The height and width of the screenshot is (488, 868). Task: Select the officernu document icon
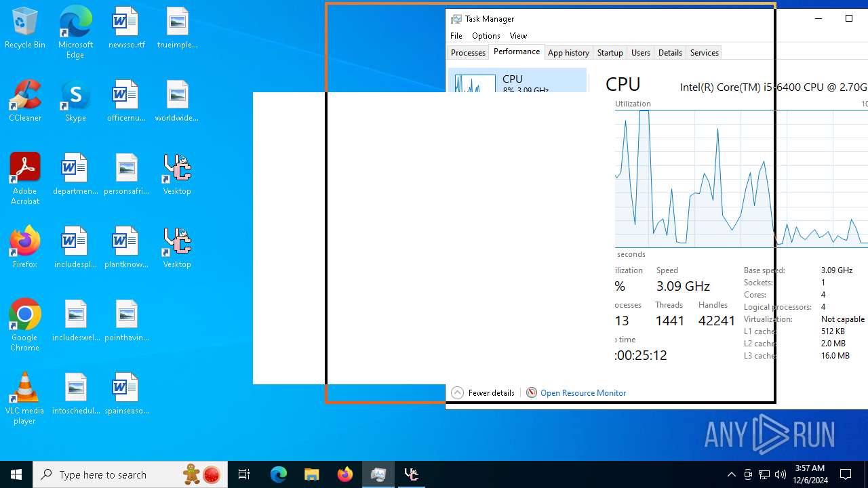pyautogui.click(x=126, y=102)
